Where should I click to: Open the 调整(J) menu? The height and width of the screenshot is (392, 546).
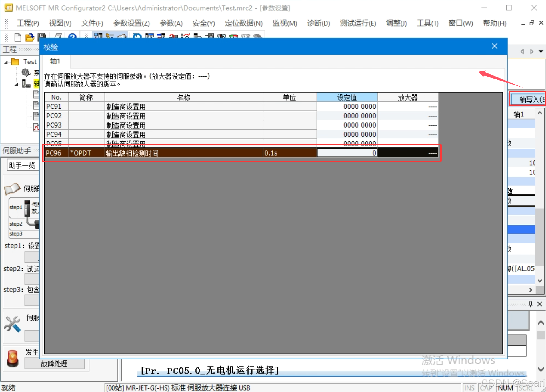click(397, 23)
